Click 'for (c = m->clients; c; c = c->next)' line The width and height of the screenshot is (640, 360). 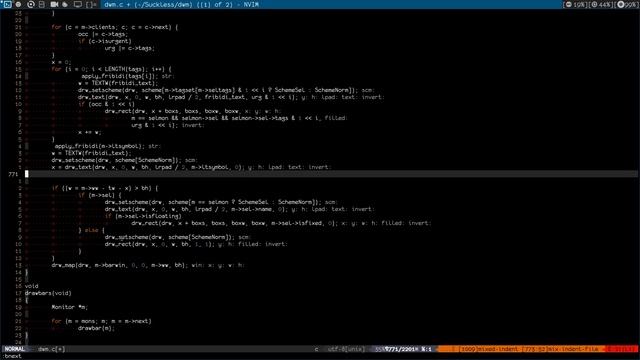pos(115,27)
